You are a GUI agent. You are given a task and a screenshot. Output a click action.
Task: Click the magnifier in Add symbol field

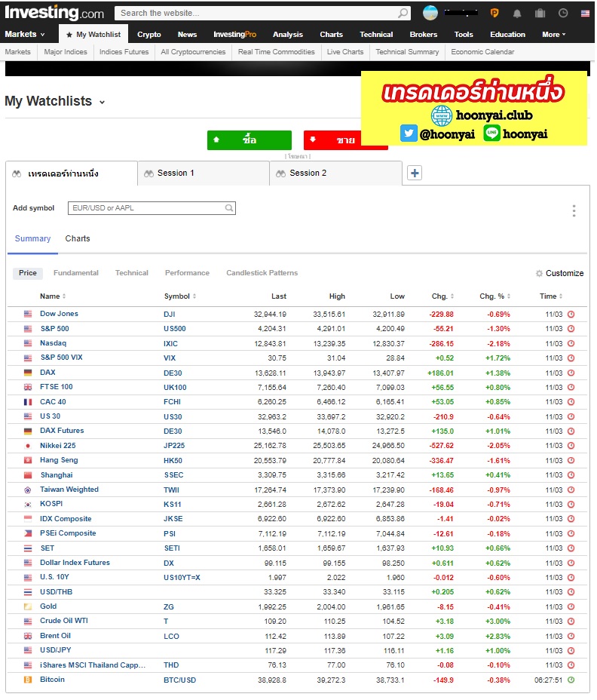tap(229, 208)
